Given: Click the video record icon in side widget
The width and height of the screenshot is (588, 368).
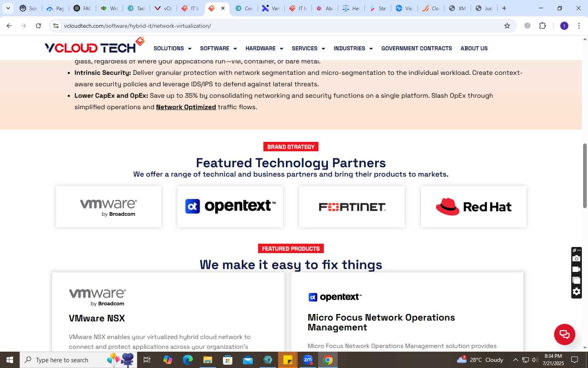Looking at the screenshot, I should click(x=576, y=269).
